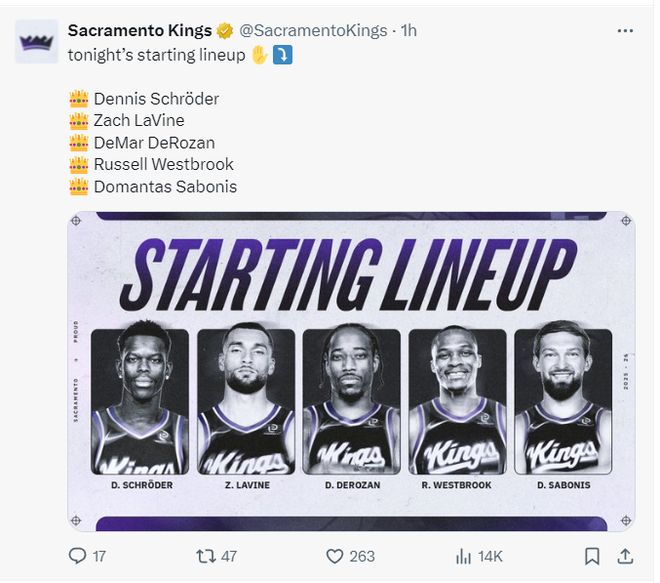The width and height of the screenshot is (660, 583).
Task: Repost this tweet using the retweet icon
Action: click(205, 556)
